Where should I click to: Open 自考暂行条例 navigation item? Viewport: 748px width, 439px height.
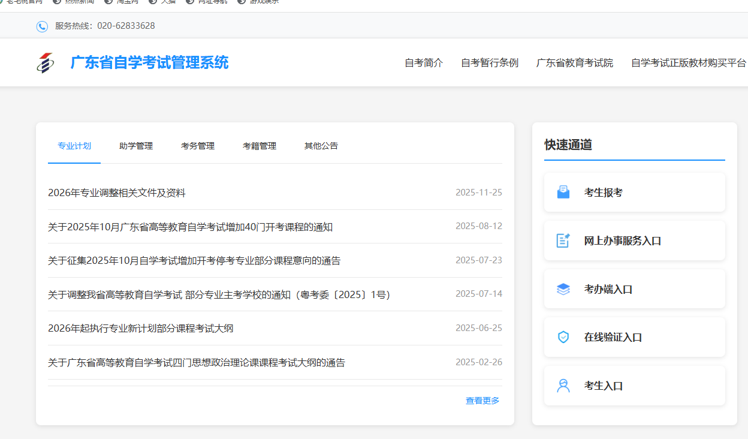pos(489,63)
